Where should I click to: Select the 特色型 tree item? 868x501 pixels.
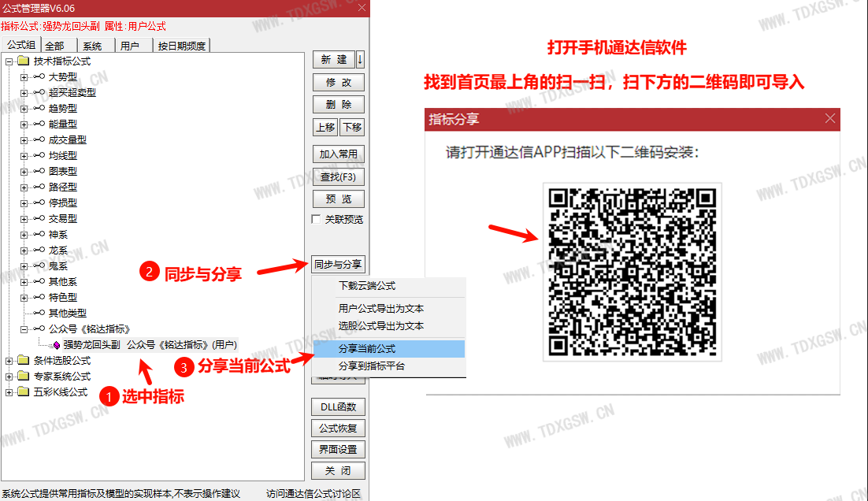[x=63, y=298]
